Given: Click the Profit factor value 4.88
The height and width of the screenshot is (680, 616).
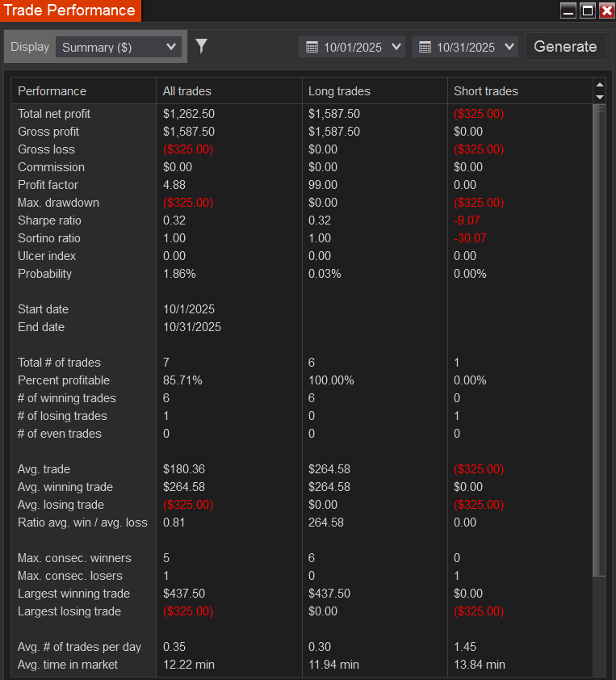Looking at the screenshot, I should [175, 185].
